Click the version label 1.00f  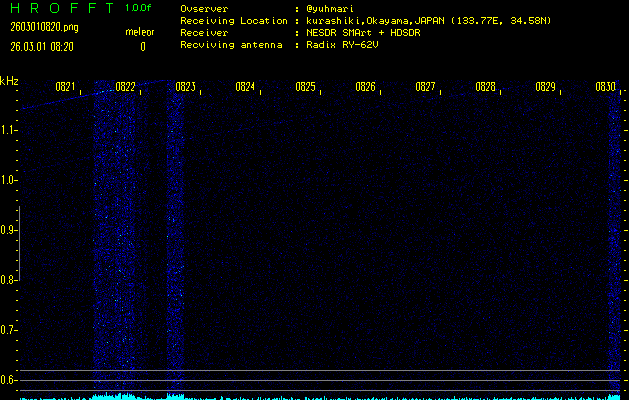138,8
